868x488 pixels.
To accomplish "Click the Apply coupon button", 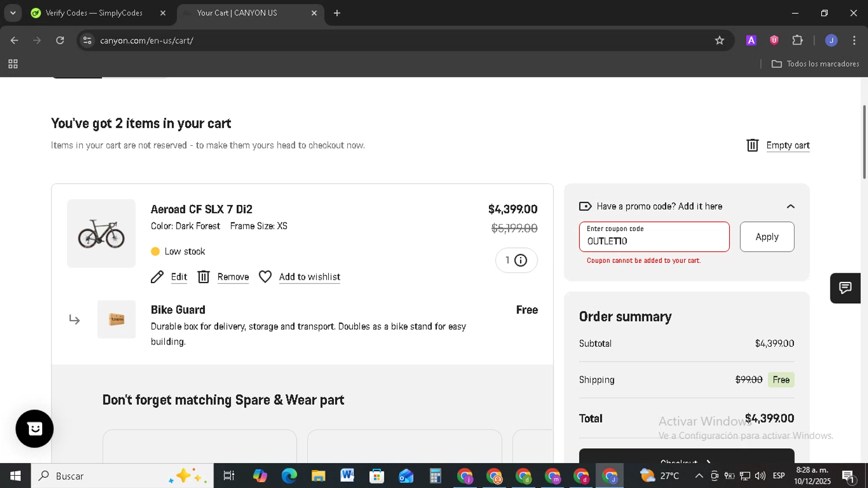I will (767, 237).
